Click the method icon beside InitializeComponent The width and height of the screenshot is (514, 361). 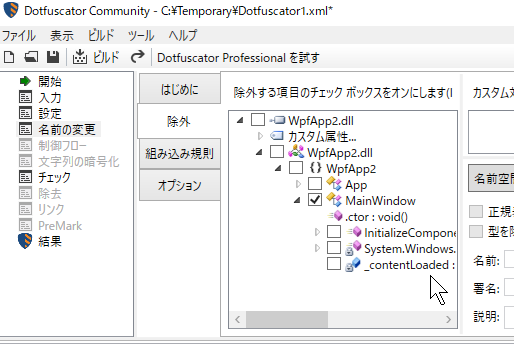(354, 232)
